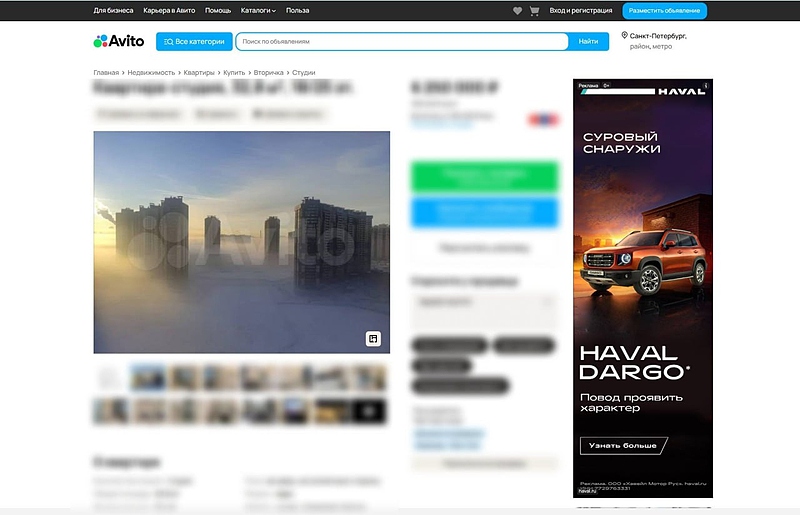800x515 pixels.
Task: Click the Поиск по объявлениям search field
Action: (402, 42)
